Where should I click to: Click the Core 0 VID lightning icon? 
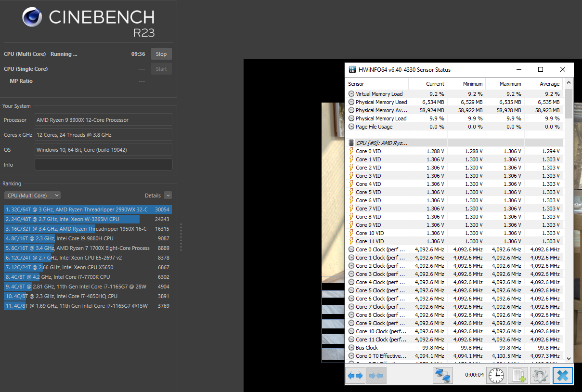(x=351, y=151)
